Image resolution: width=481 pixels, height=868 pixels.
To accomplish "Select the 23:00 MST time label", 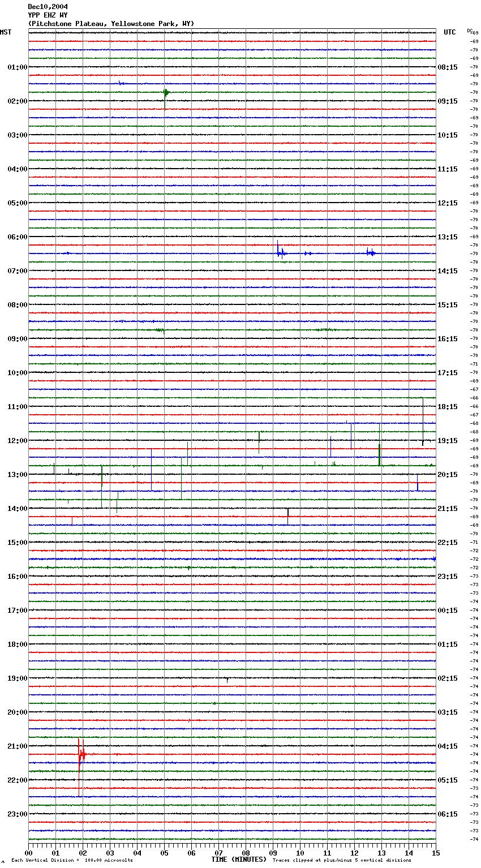I will coord(18,814).
